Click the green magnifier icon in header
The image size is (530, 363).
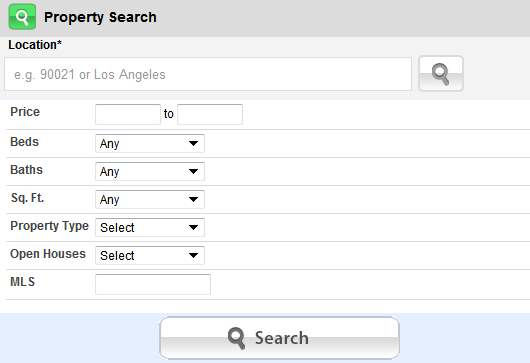coord(22,17)
